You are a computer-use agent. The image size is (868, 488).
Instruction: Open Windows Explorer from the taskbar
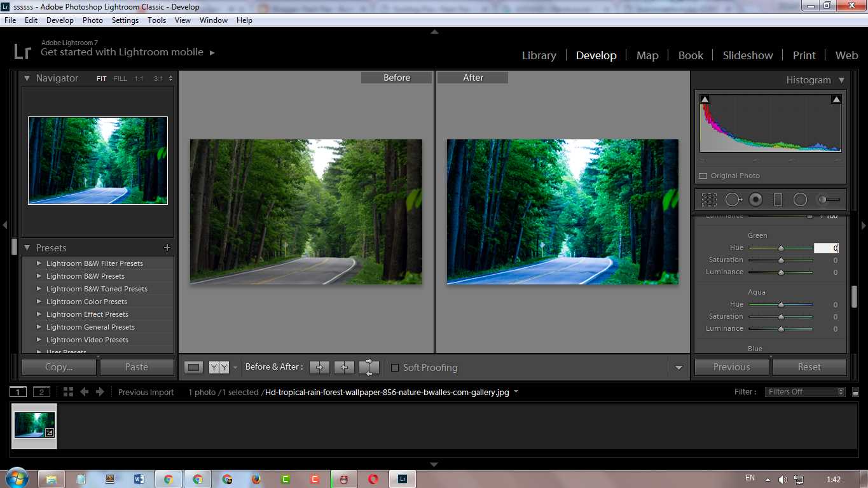pos(52,479)
